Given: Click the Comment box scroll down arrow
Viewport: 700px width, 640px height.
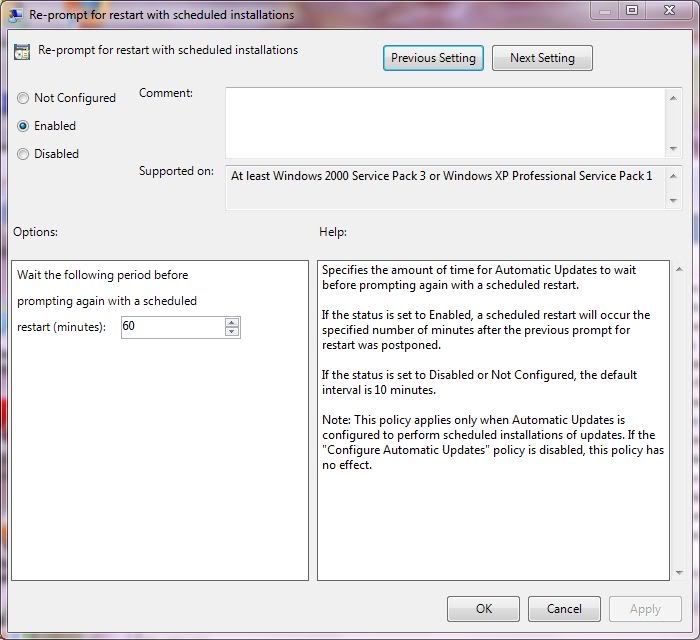Looking at the screenshot, I should (x=674, y=149).
